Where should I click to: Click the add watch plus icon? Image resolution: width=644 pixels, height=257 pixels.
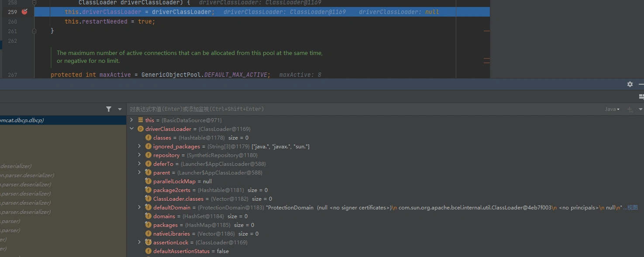click(630, 109)
